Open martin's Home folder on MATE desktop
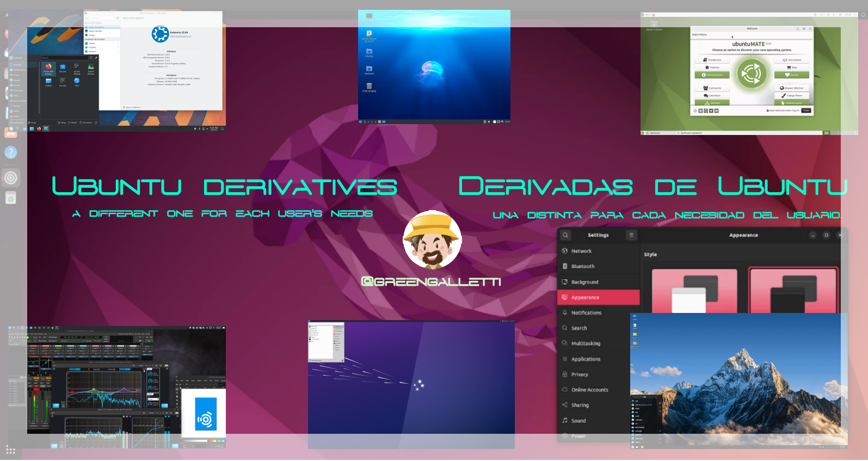The height and width of the screenshot is (461, 868). click(x=654, y=25)
